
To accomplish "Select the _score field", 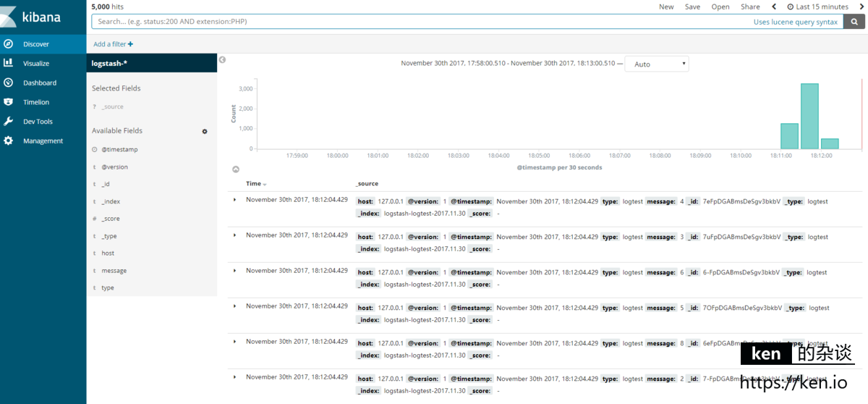I will point(111,219).
